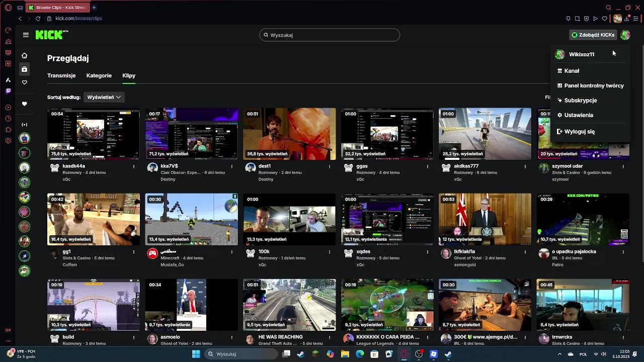Open new tab with plus button
The height and width of the screenshot is (362, 644).
point(94,8)
